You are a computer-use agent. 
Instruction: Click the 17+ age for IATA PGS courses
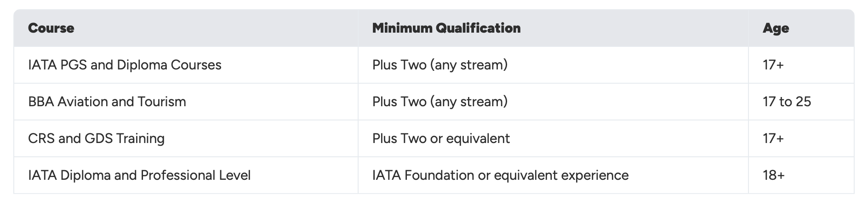click(x=773, y=65)
